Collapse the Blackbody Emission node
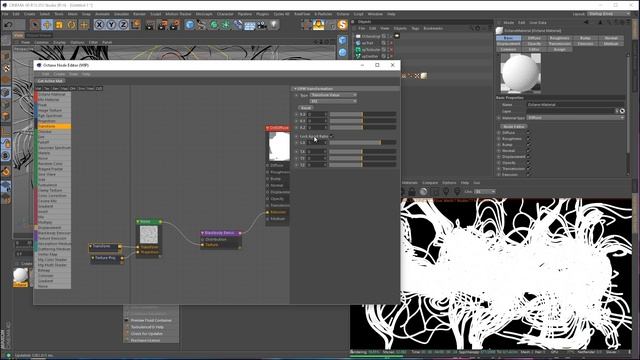 tap(202, 233)
